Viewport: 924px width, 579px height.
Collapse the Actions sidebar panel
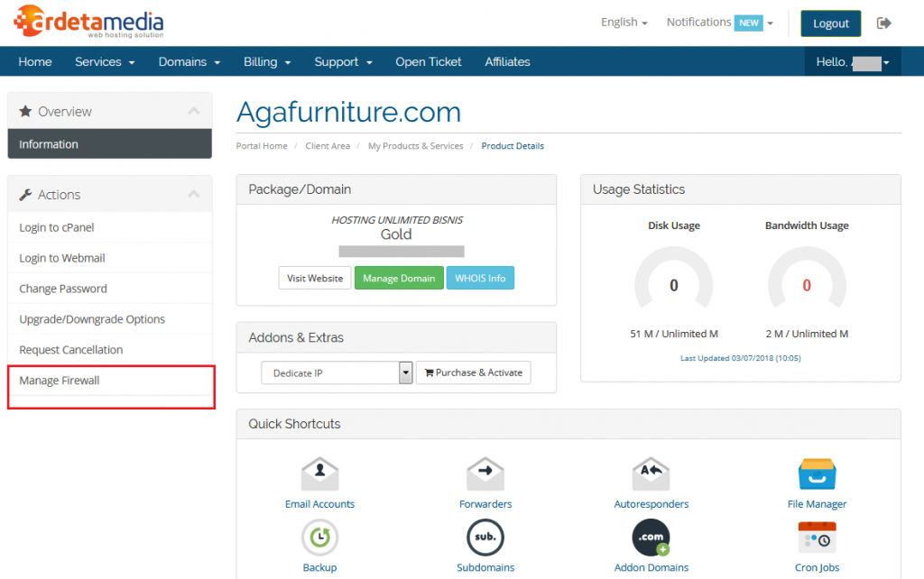193,194
